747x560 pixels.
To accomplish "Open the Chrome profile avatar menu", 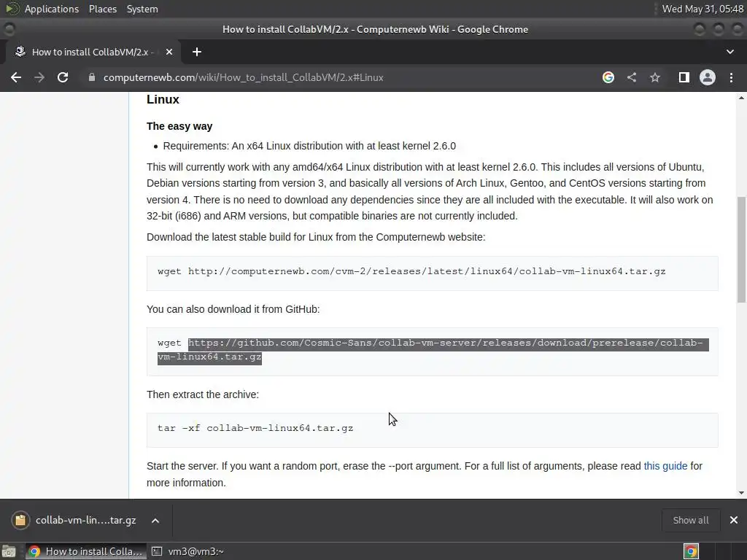I will [707, 77].
